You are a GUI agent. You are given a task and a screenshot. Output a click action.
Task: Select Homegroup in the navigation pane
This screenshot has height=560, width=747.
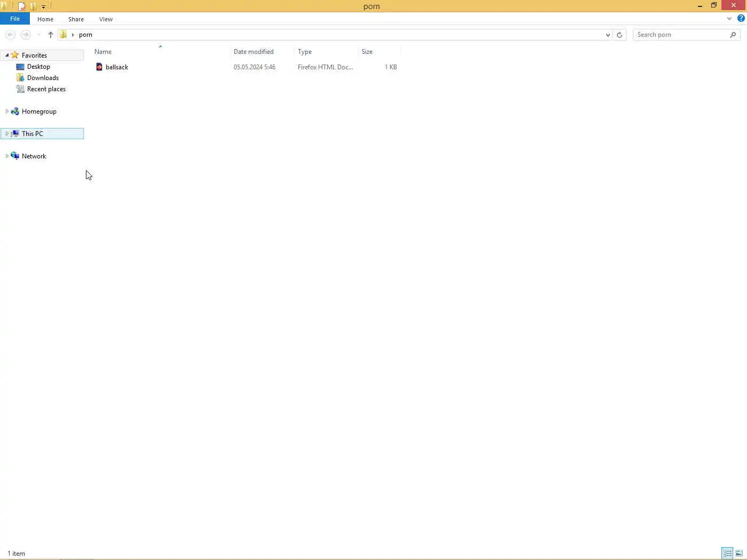tap(39, 111)
